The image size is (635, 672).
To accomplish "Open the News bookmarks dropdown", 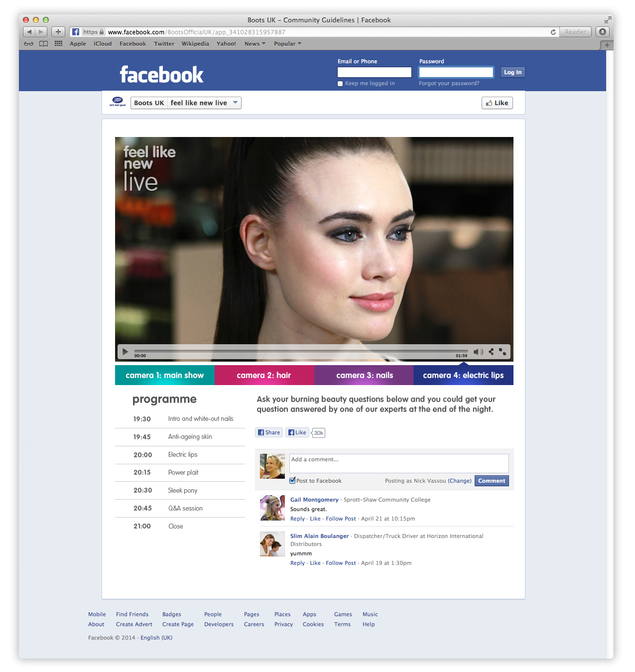I will pyautogui.click(x=254, y=44).
